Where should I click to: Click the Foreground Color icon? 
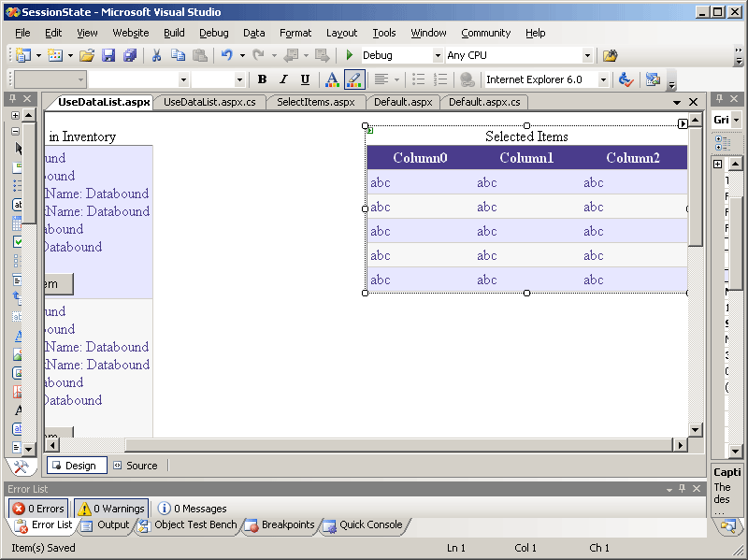tap(331, 80)
